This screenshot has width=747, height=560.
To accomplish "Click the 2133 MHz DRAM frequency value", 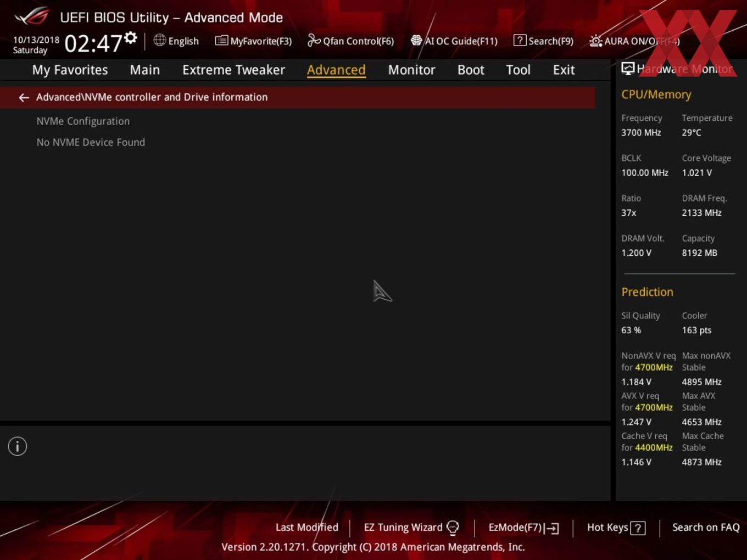I will [702, 212].
